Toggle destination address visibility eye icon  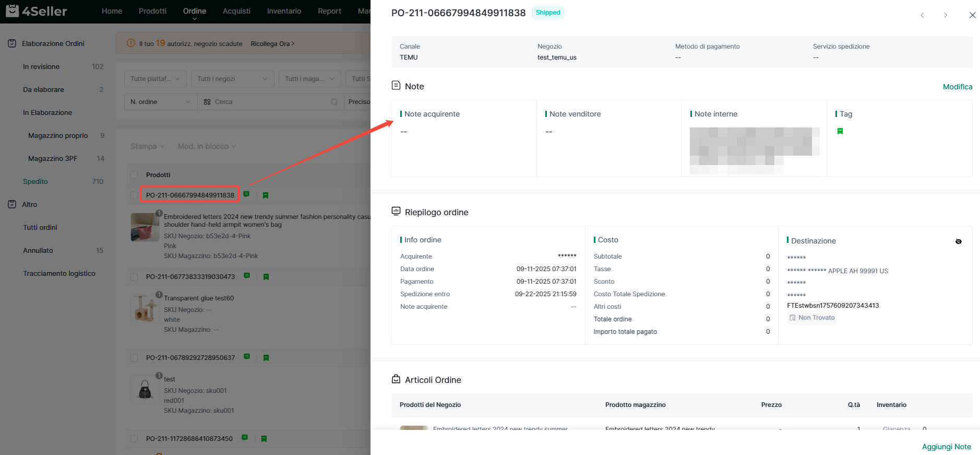(x=958, y=241)
